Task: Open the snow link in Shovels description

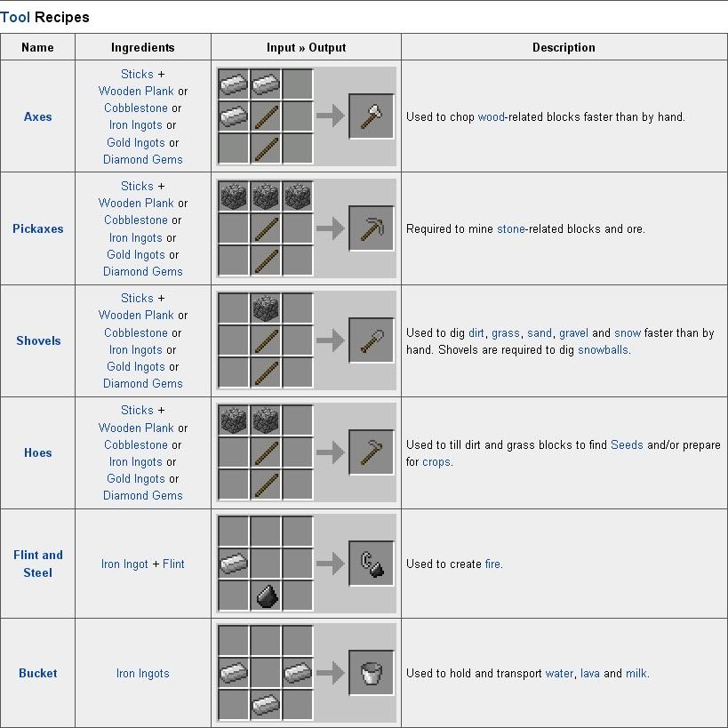Action: (x=628, y=332)
